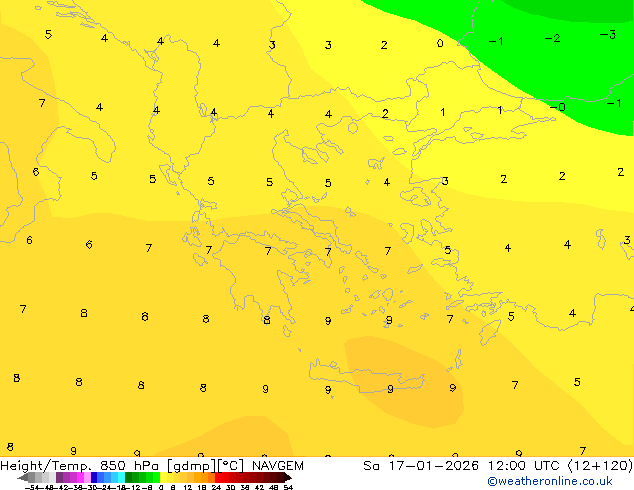
Task: Click the "Sa" weekday abbreviation
Action: (x=371, y=466)
